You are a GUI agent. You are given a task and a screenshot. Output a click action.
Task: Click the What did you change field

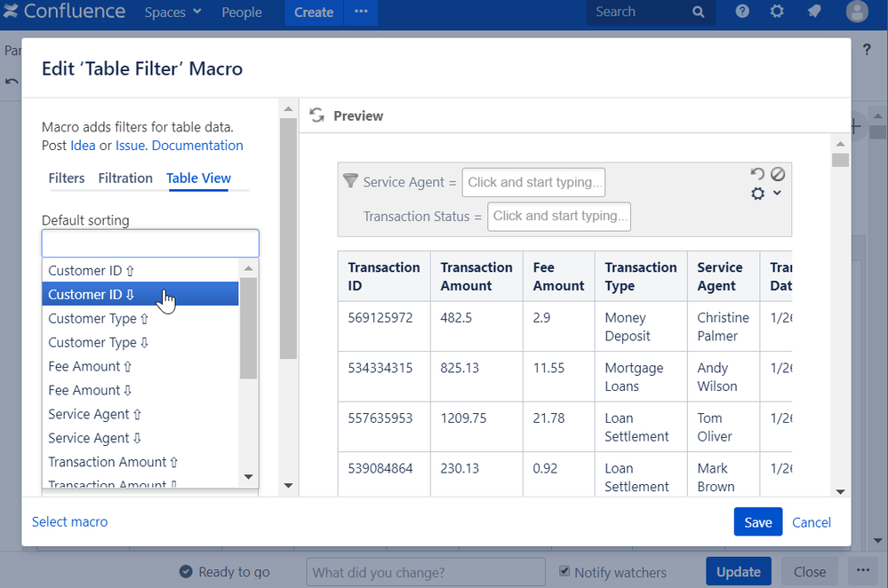point(425,572)
